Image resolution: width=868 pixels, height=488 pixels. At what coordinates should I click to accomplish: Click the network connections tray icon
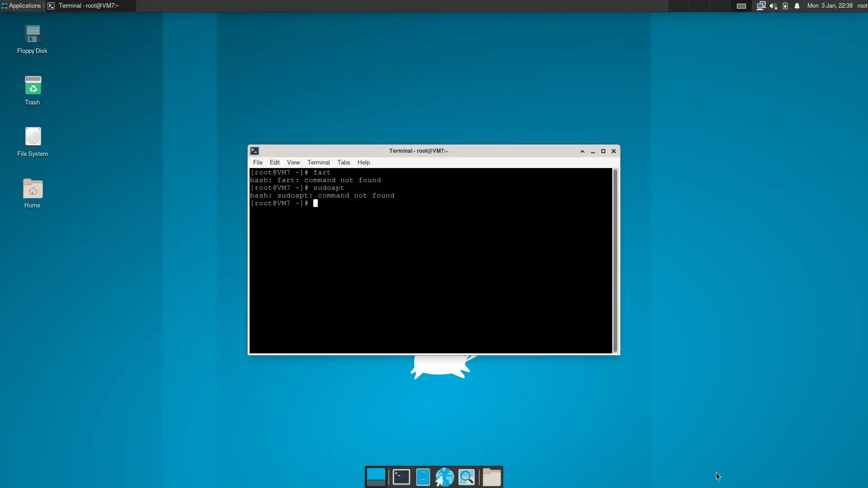tap(761, 6)
